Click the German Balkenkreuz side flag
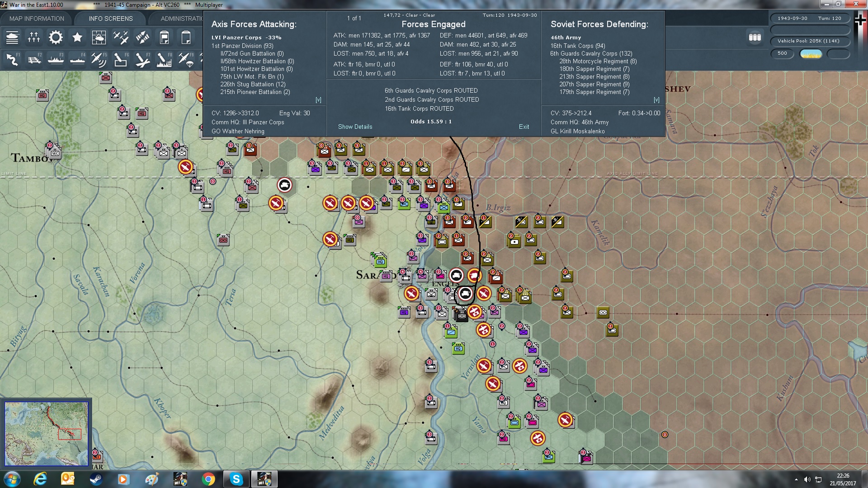The image size is (868, 488). [x=860, y=21]
